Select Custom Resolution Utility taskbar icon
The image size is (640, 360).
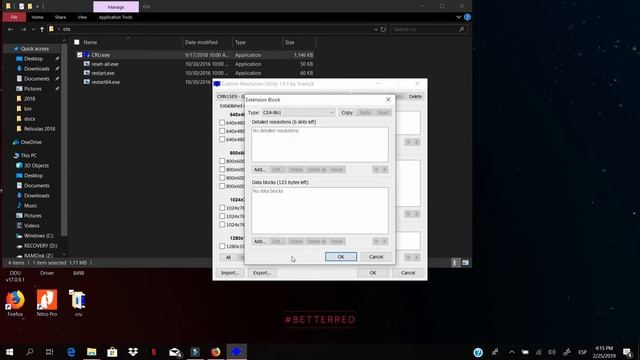[237, 352]
